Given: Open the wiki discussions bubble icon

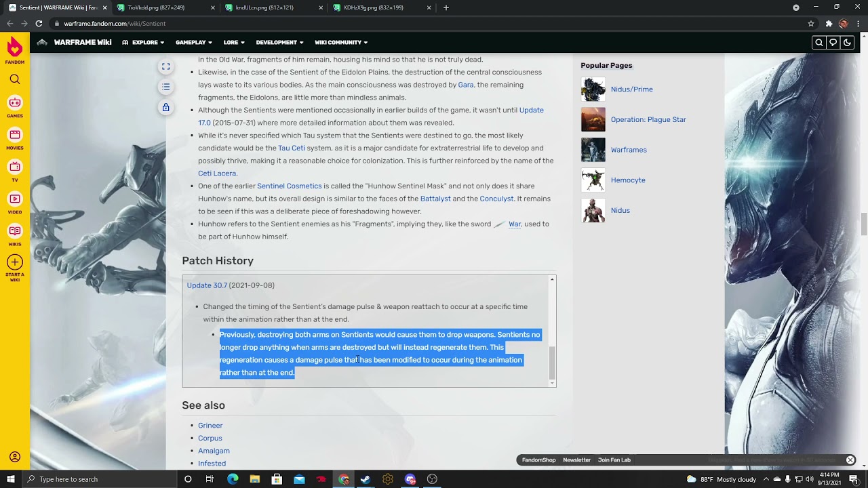Looking at the screenshot, I should (x=833, y=42).
